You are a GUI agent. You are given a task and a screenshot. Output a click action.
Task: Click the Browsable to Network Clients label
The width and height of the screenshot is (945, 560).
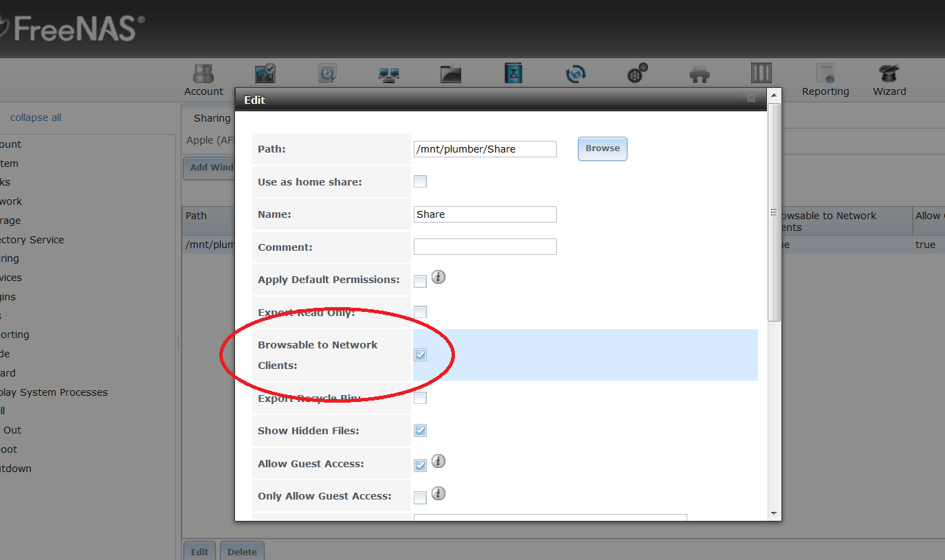(318, 355)
